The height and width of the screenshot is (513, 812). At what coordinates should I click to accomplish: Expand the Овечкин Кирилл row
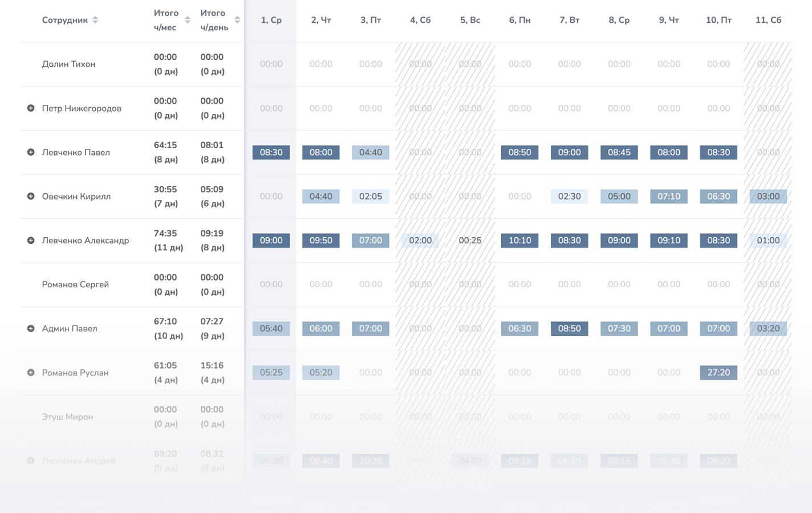(31, 196)
